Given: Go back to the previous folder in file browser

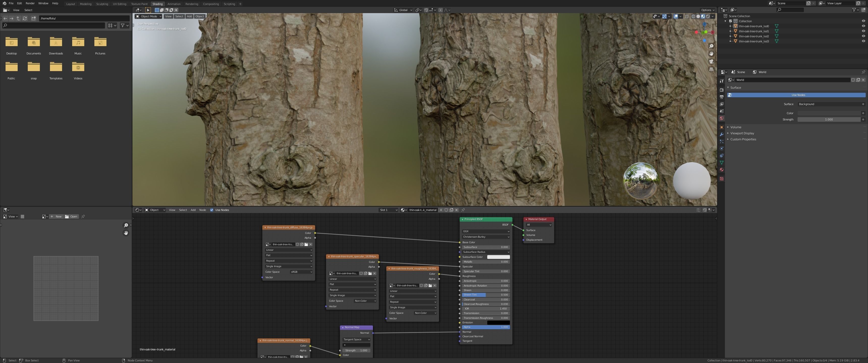Looking at the screenshot, I should (5, 18).
